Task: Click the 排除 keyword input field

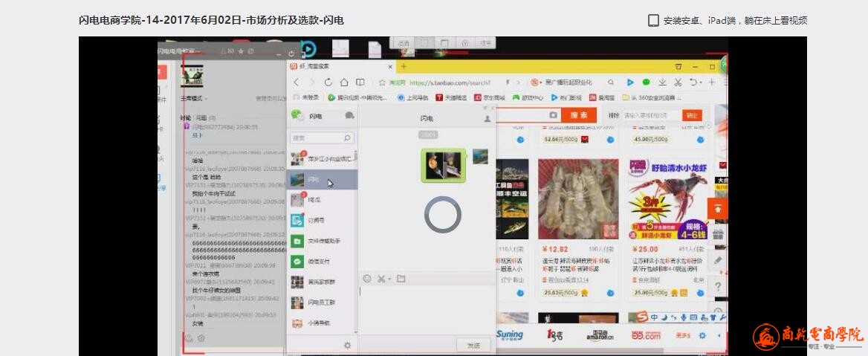Action: point(652,115)
